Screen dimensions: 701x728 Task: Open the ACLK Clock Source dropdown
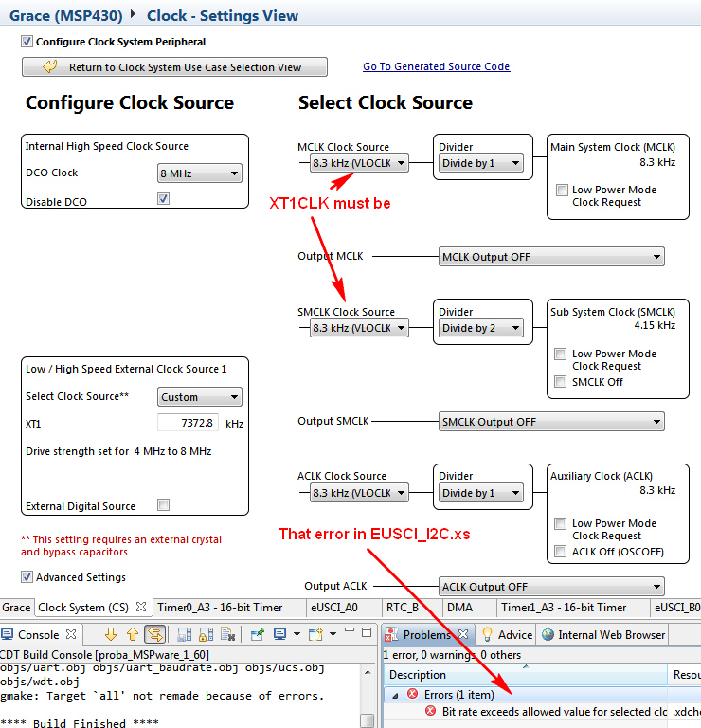tap(359, 493)
